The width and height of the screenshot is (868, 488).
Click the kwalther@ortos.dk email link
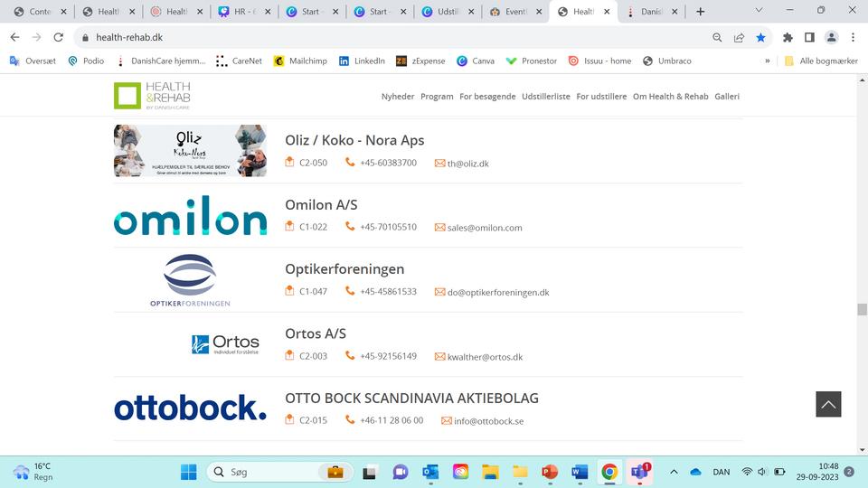point(485,357)
